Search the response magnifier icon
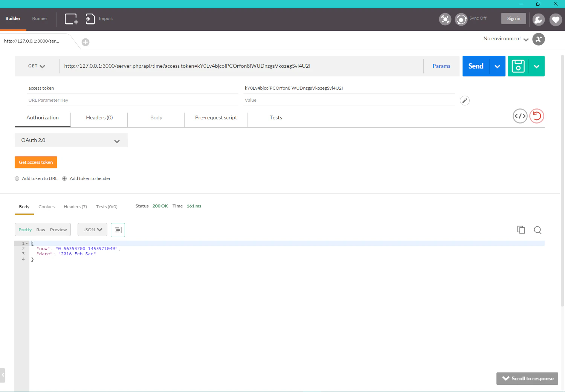The height and width of the screenshot is (392, 565). coord(538,230)
